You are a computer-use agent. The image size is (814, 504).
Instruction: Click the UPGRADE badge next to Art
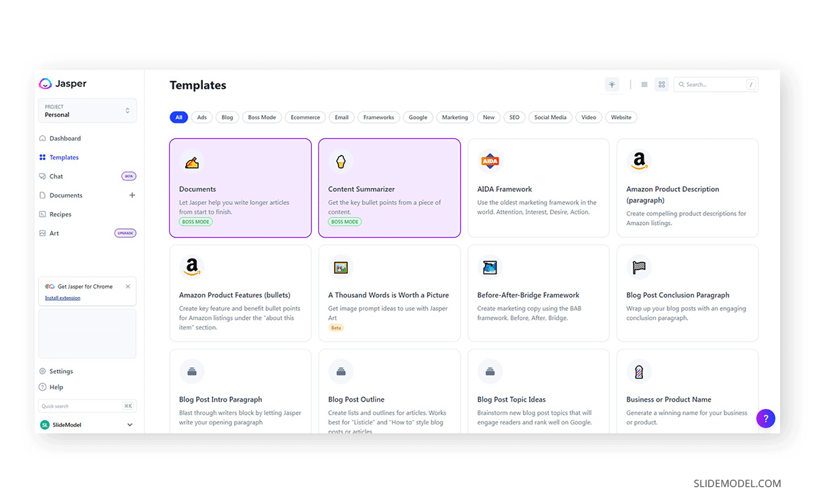(x=125, y=233)
